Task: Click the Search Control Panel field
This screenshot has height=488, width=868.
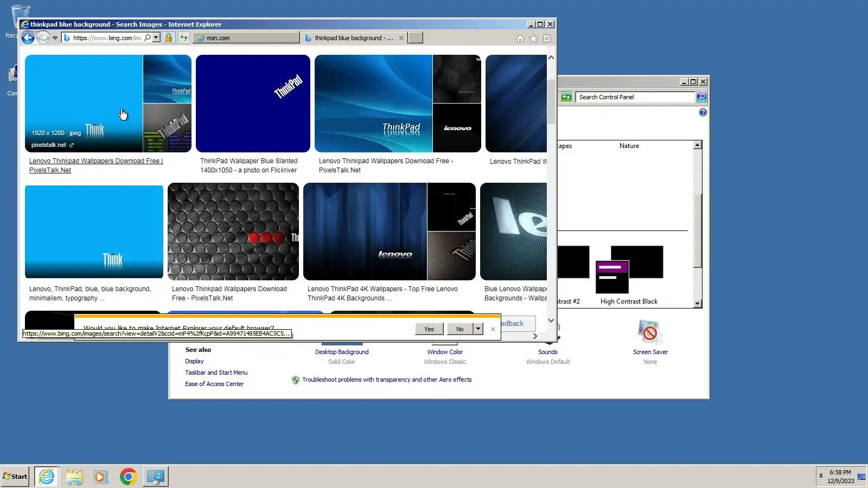Action: pyautogui.click(x=635, y=97)
